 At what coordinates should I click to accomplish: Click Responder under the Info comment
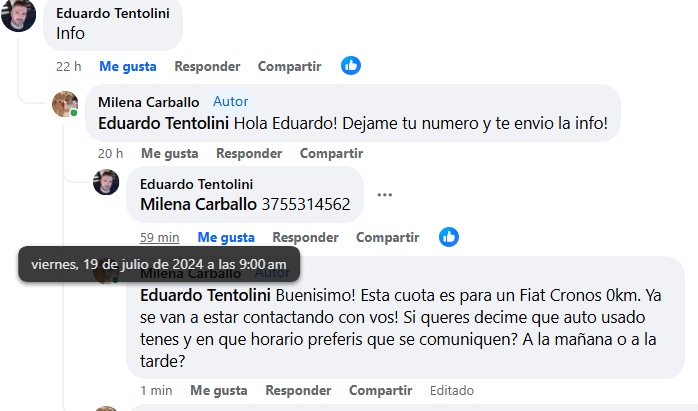point(207,67)
